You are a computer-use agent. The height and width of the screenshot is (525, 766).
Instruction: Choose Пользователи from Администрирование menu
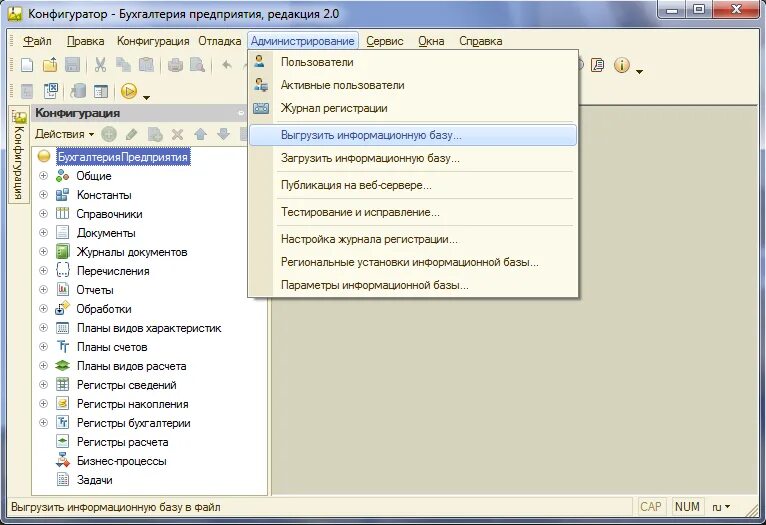[413, 62]
